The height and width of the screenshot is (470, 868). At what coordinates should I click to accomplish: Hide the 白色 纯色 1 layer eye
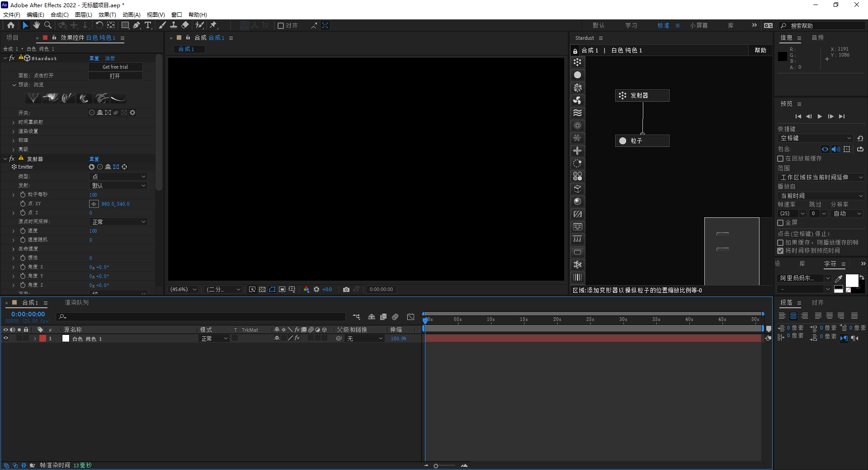tap(6, 338)
